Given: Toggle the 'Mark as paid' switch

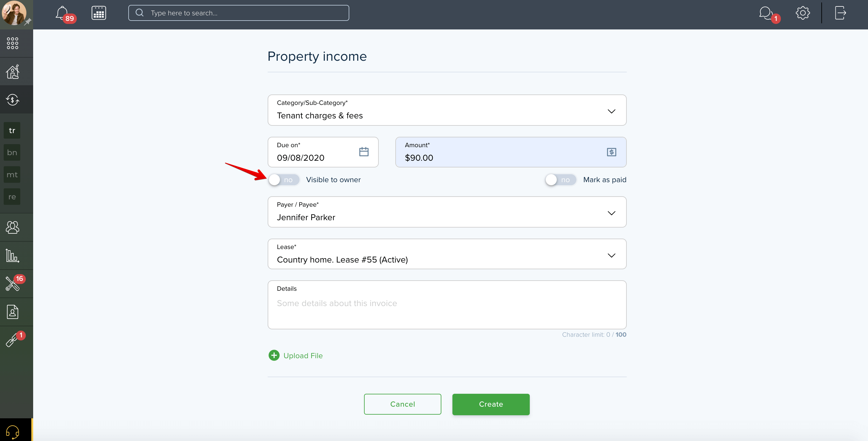Looking at the screenshot, I should coord(561,180).
